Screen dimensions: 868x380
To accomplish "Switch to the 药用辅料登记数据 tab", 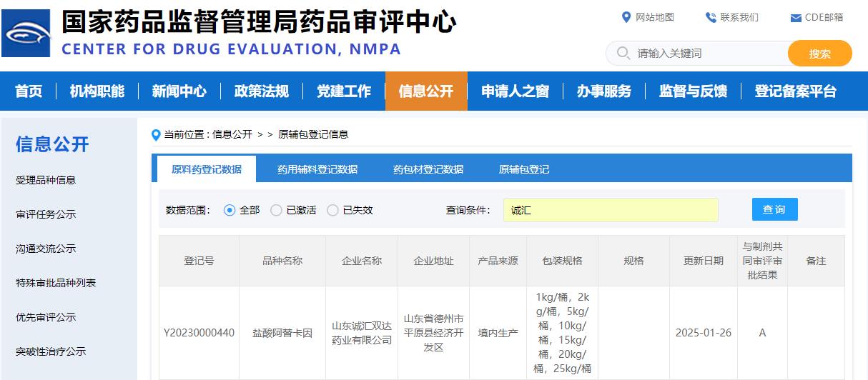I will (x=317, y=169).
